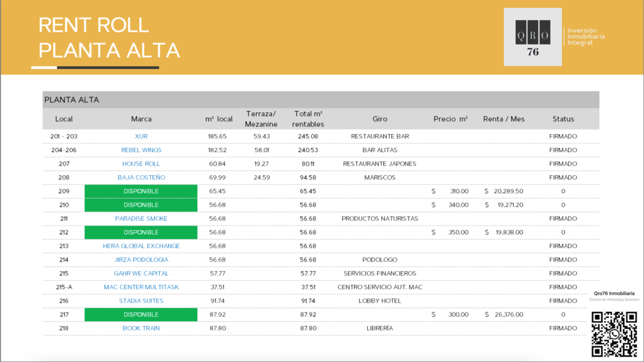
Task: Open the REBEL WINGS brand link
Action: point(141,150)
